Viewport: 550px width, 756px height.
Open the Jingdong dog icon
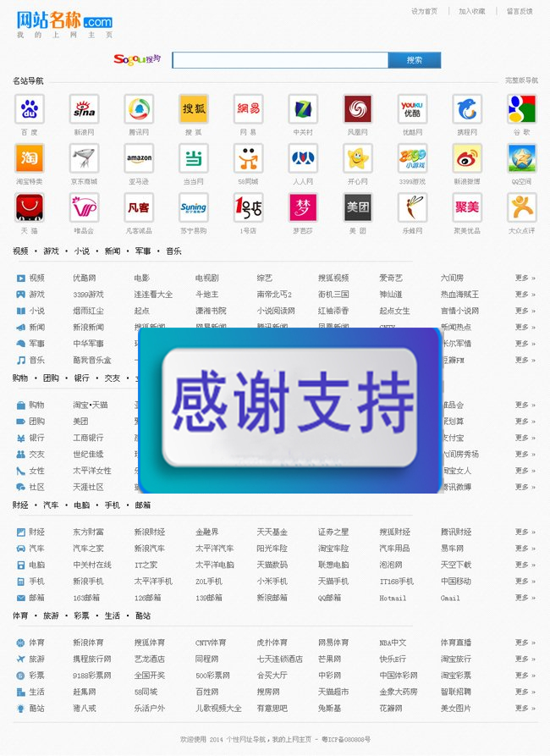click(85, 158)
